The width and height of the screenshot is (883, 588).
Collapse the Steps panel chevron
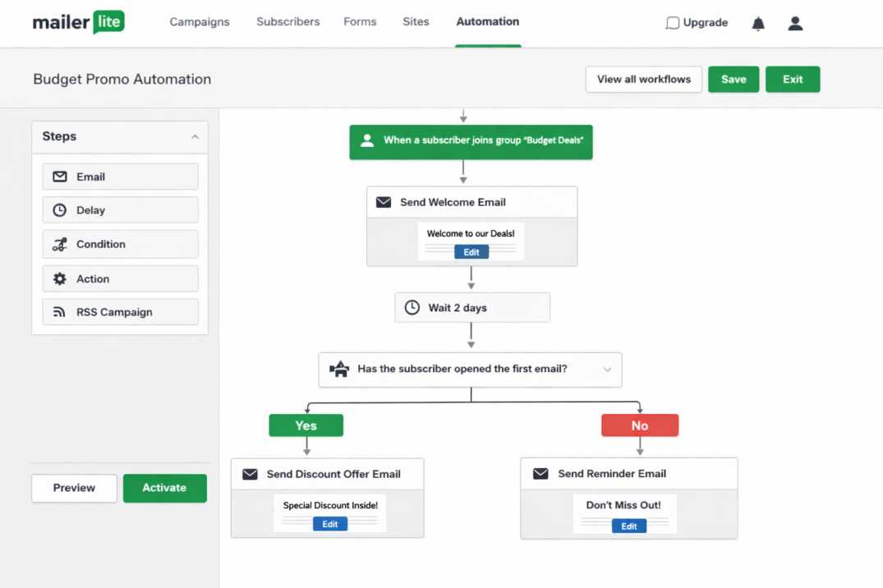pos(195,137)
